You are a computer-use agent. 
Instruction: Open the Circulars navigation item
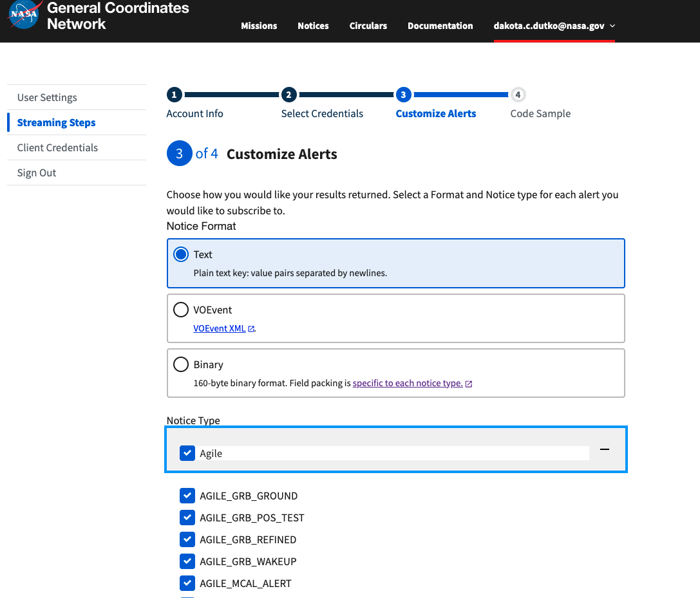368,26
